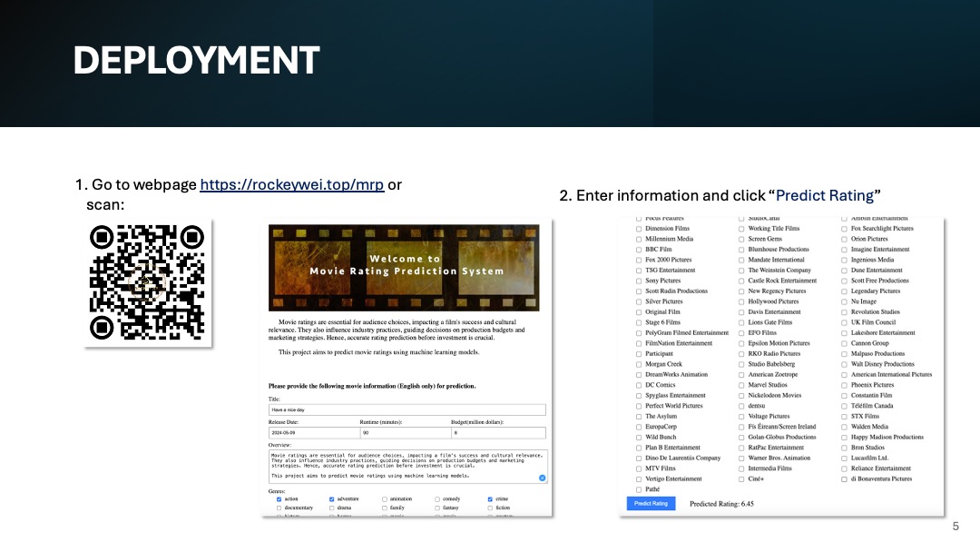Click the Title input field
Image resolution: width=980 pixels, height=552 pixels.
coord(407,409)
